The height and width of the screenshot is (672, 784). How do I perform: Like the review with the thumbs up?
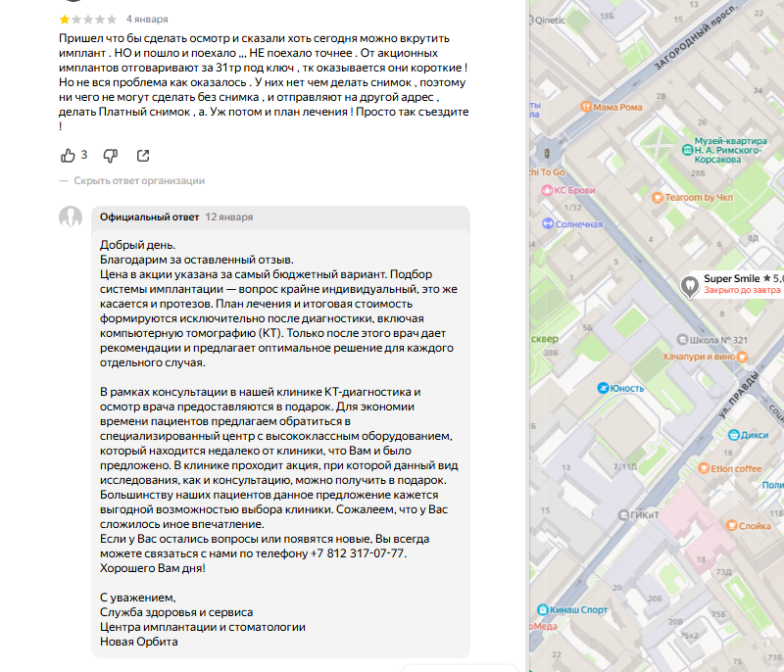pos(69,157)
